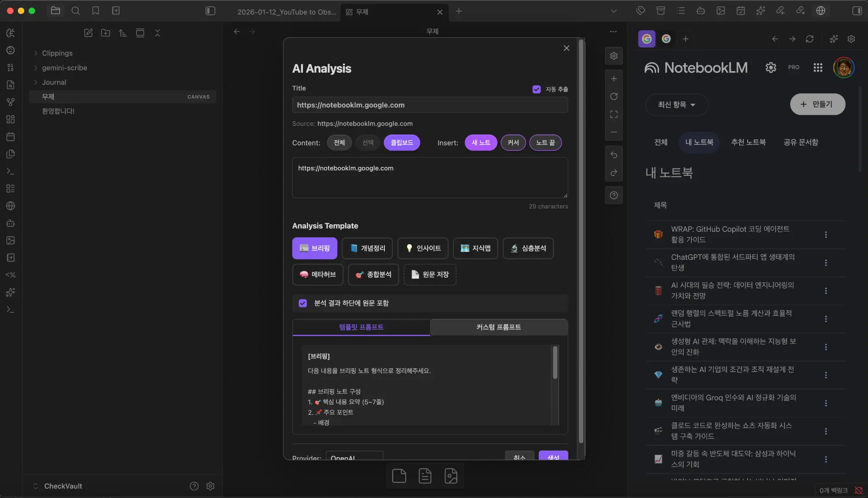Switch to 템플릿 프롬프트 tab
The height and width of the screenshot is (498, 868).
pyautogui.click(x=361, y=327)
